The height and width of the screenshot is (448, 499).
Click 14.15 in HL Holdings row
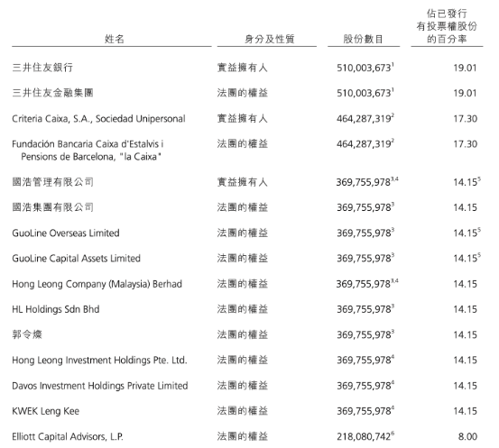click(466, 309)
